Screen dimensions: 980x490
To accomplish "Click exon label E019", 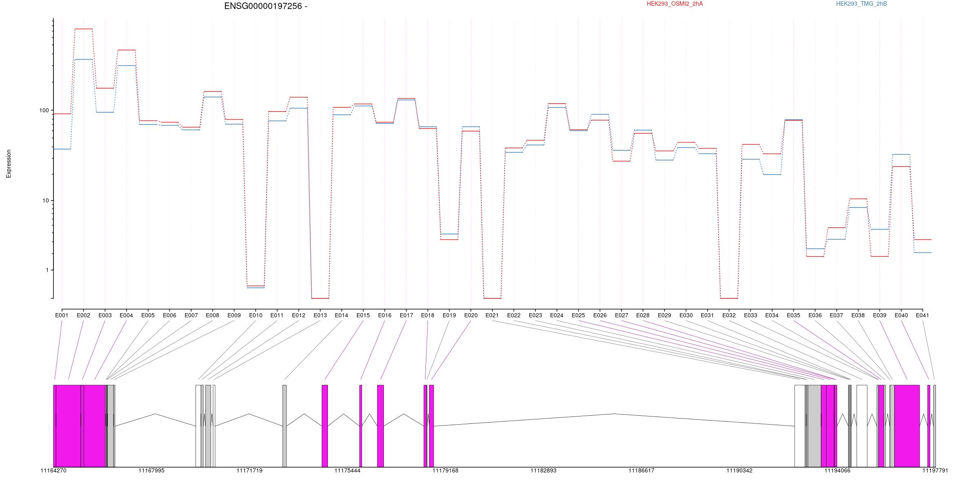I will click(x=449, y=316).
